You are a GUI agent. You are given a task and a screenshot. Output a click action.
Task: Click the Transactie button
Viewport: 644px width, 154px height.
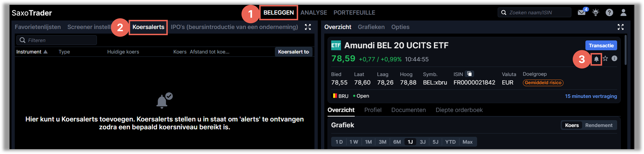click(x=601, y=45)
